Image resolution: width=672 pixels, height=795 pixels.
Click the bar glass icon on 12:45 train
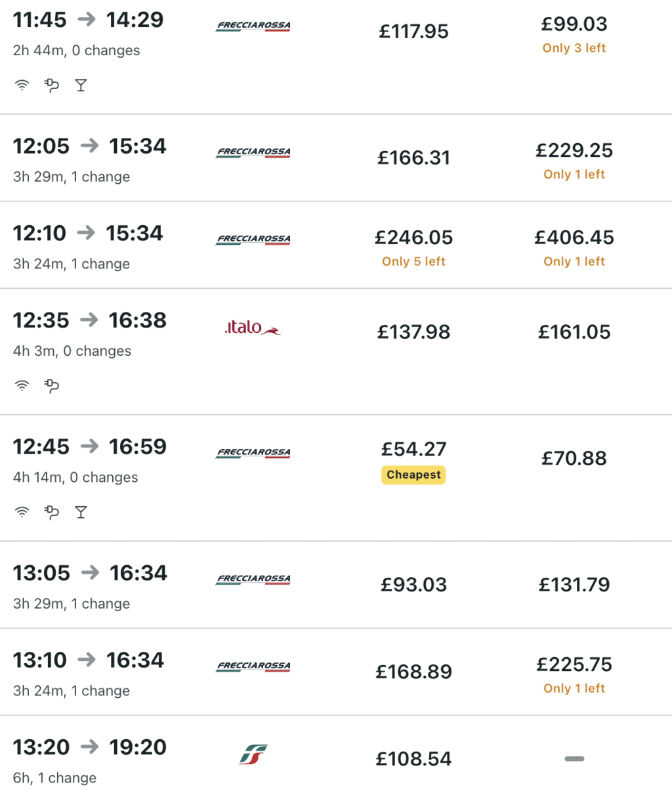tap(81, 512)
